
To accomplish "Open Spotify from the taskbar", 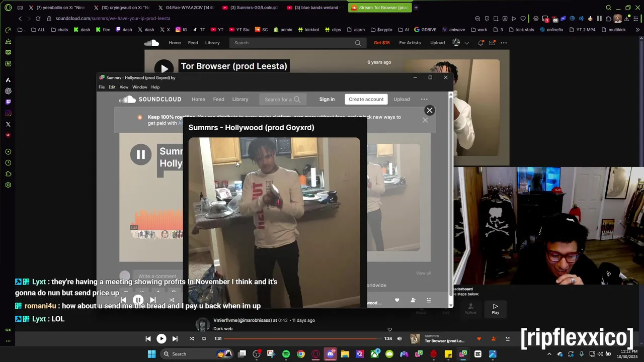I will coord(286,354).
